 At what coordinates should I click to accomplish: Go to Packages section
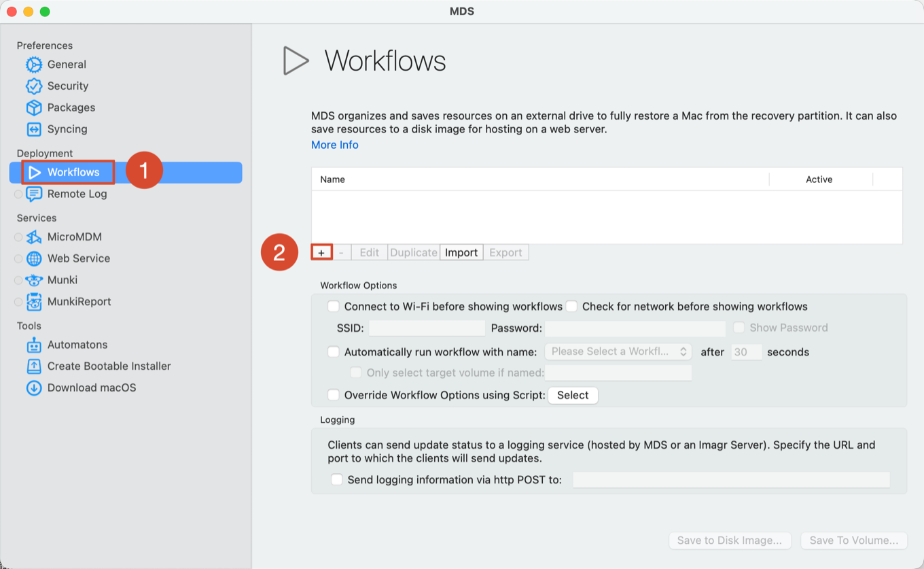(x=71, y=107)
